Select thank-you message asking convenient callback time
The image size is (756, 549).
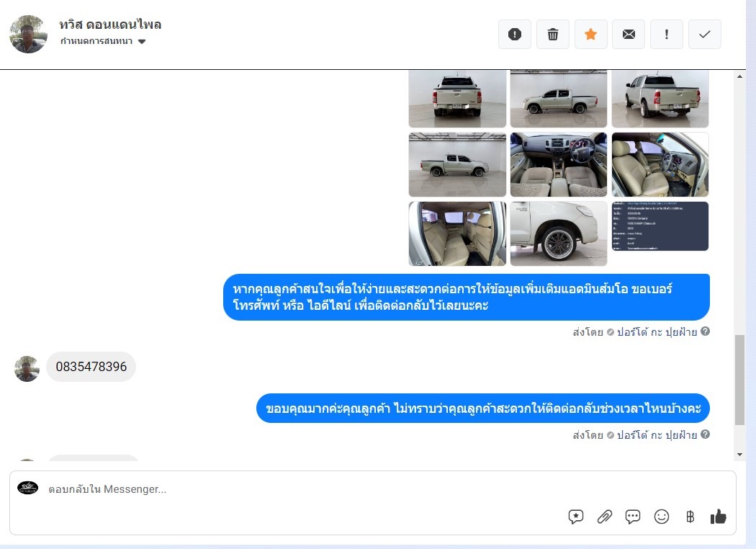coord(482,408)
